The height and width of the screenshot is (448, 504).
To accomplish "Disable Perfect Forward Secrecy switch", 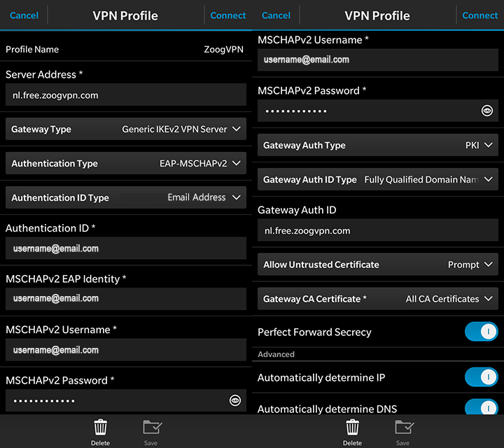I will click(481, 332).
